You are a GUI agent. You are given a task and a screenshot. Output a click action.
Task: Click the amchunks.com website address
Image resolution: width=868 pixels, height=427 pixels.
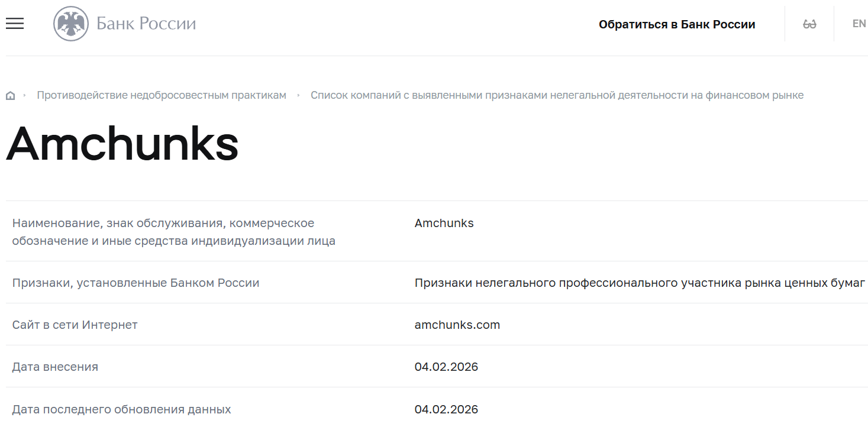457,325
